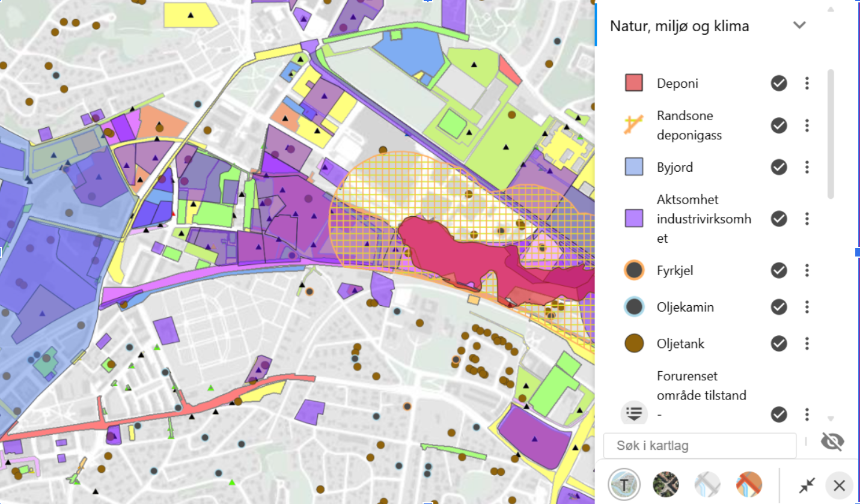Screen dimensions: 860x504
Task: Hide all layers with crossed-eye icon
Action: tap(832, 442)
